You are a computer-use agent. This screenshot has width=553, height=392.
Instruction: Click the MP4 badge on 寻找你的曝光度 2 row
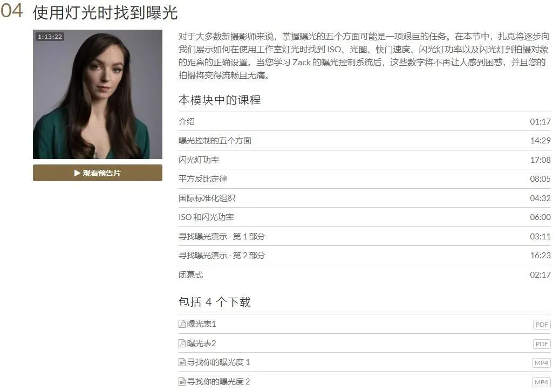pos(541,382)
